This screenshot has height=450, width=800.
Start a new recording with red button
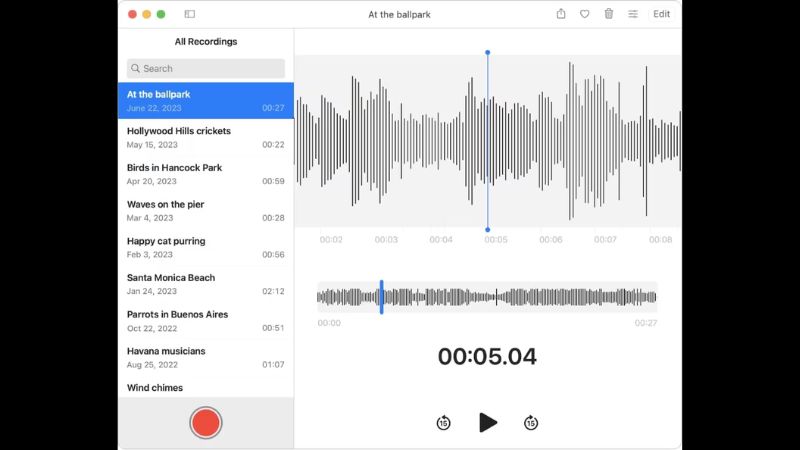pyautogui.click(x=206, y=423)
